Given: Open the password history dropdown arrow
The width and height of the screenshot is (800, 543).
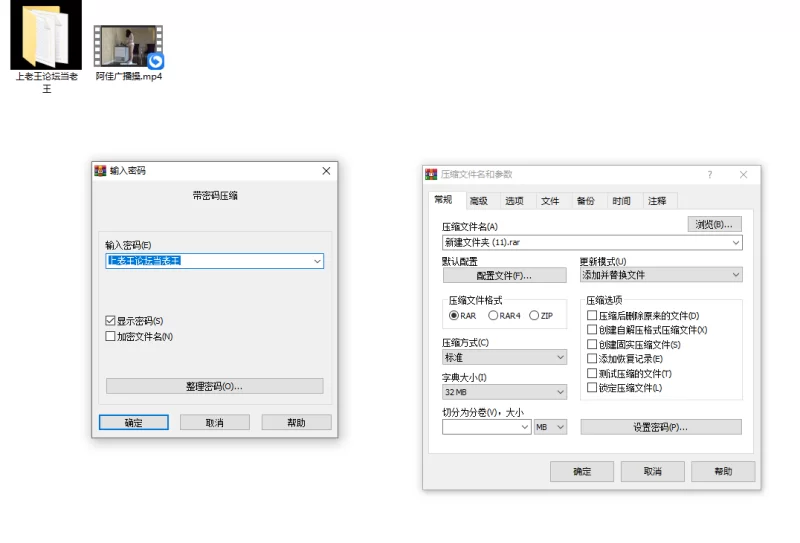Looking at the screenshot, I should point(318,261).
